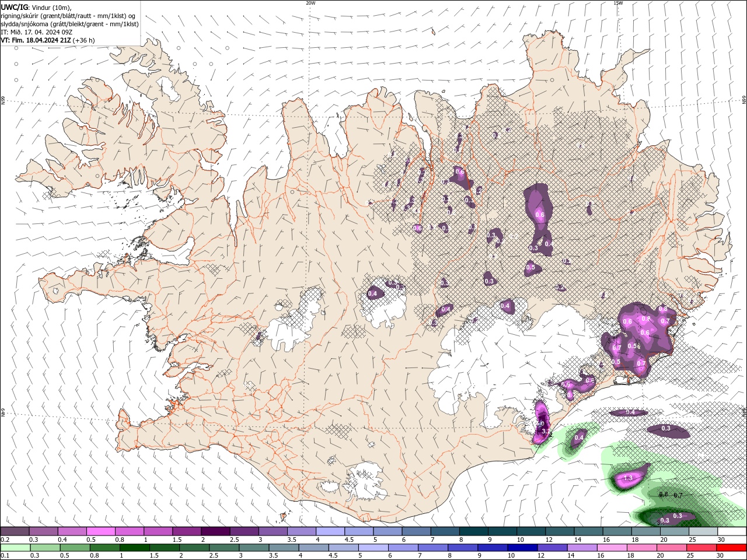Click the bright pink 0.5 snow legend swatch
Image resolution: width=747 pixels, height=560 pixels.
[100, 531]
